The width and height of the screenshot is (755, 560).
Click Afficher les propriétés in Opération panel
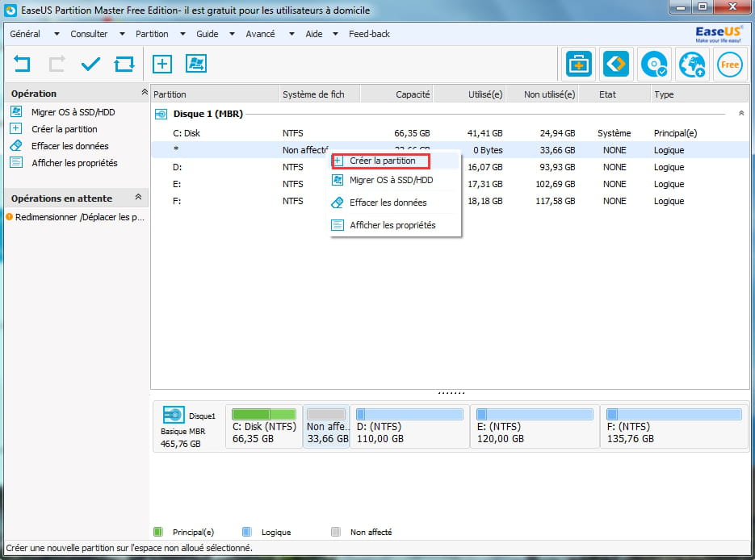point(74,163)
